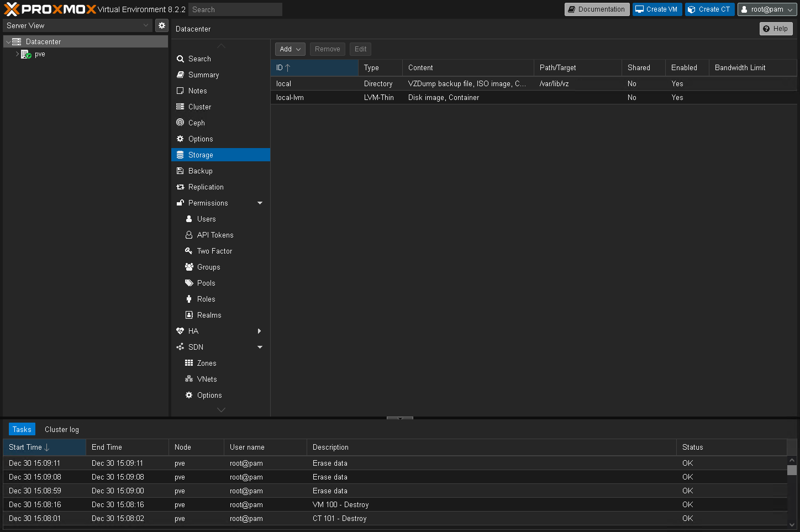800x532 pixels.
Task: Open the Server View dropdown
Action: click(x=77, y=25)
